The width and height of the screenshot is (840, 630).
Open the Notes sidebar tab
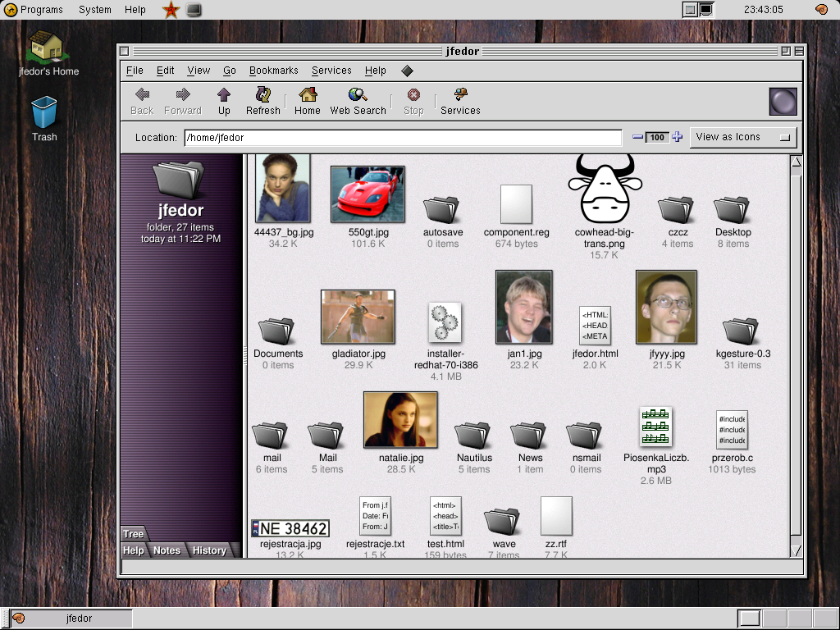167,550
